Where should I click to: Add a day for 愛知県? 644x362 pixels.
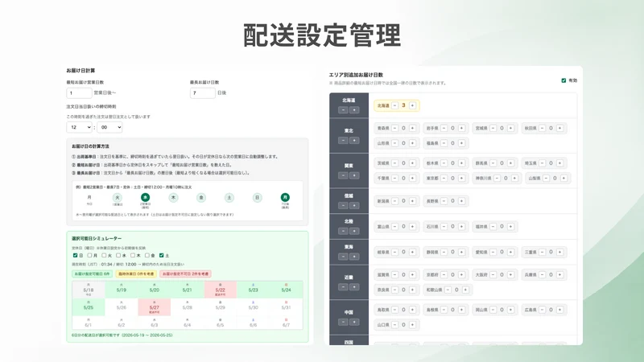pos(510,252)
